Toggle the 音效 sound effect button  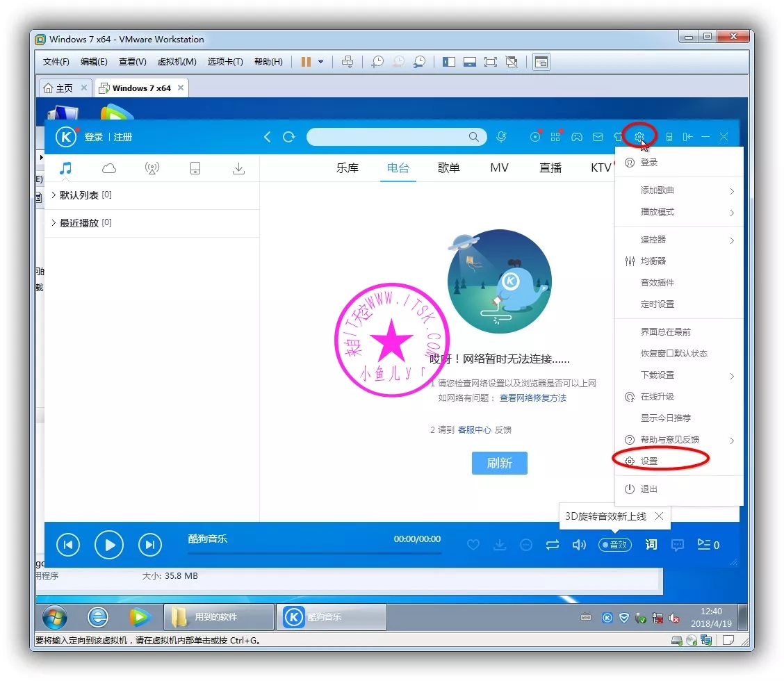point(614,545)
